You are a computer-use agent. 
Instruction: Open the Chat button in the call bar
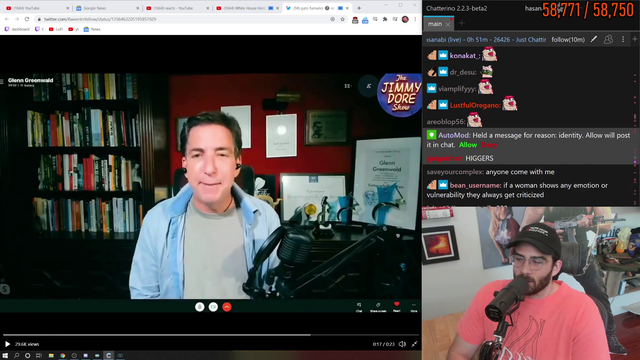(359, 307)
